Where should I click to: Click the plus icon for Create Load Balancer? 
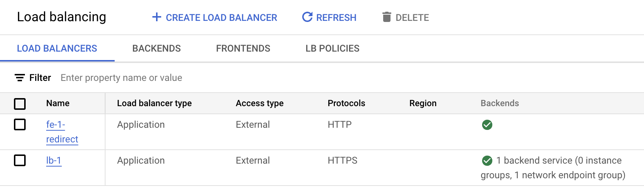pyautogui.click(x=157, y=17)
